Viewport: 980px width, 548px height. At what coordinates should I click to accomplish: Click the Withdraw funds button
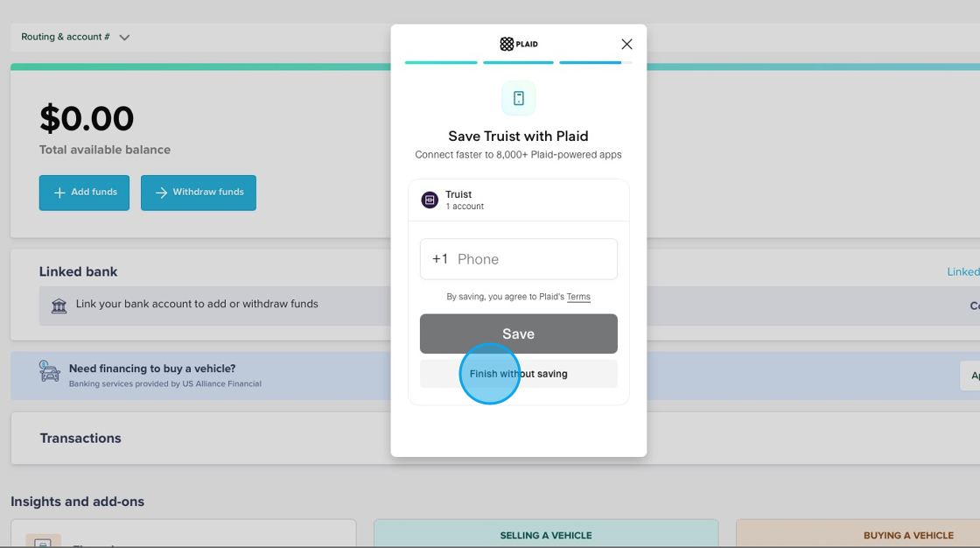click(x=198, y=193)
